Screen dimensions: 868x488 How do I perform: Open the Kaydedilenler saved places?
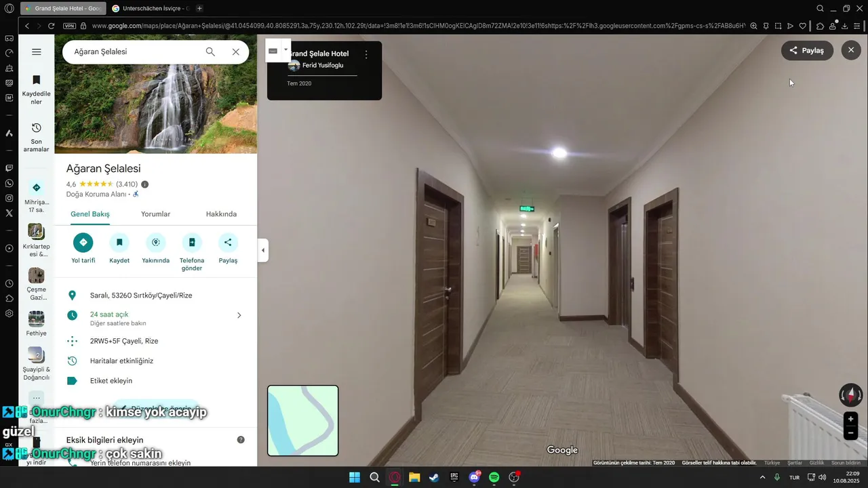pyautogui.click(x=37, y=90)
